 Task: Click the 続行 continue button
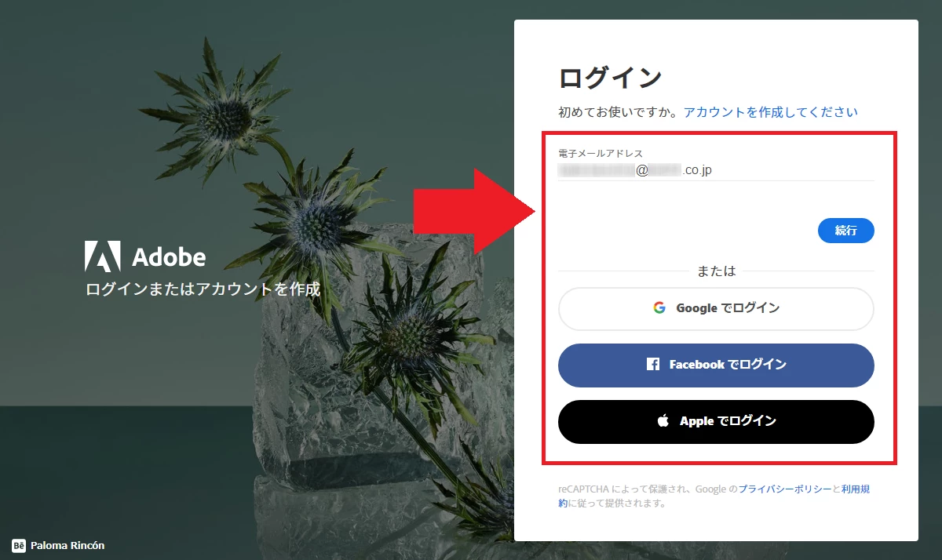[845, 231]
